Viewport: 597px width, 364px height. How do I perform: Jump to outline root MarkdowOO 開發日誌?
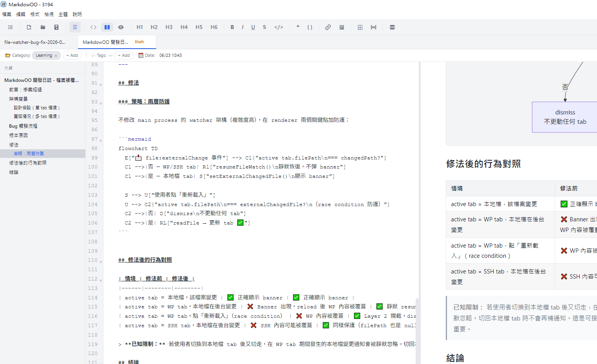point(42,80)
